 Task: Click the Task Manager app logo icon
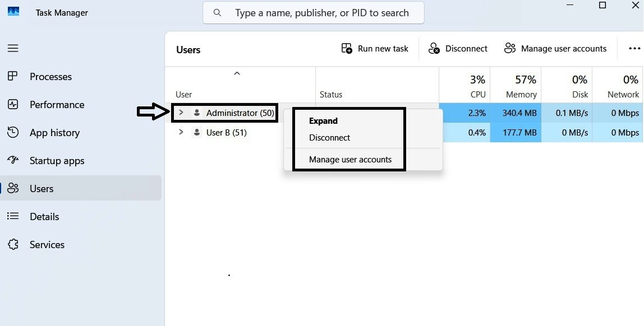[13, 11]
